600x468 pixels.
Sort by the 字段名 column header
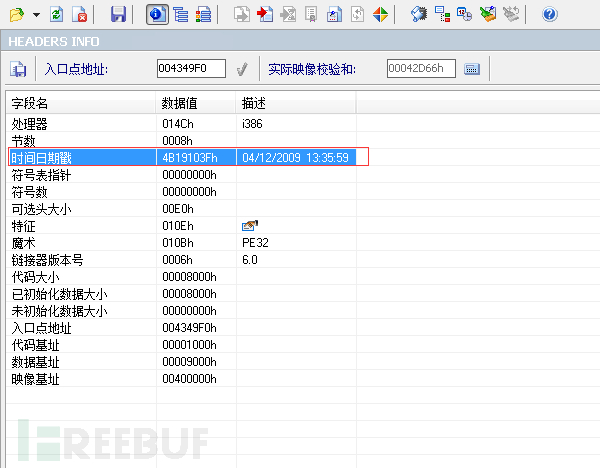point(81,103)
